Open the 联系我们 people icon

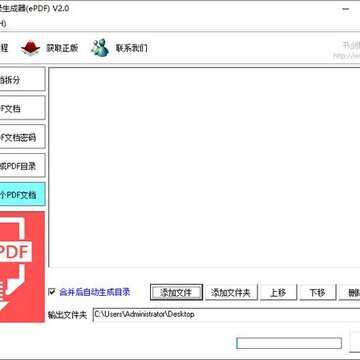point(100,48)
